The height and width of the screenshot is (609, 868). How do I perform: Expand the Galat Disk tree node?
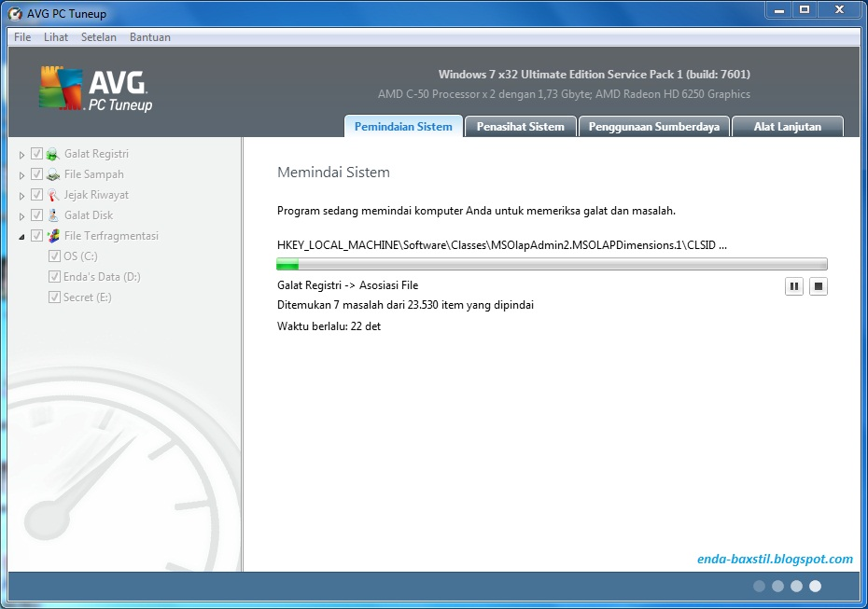pos(21,216)
